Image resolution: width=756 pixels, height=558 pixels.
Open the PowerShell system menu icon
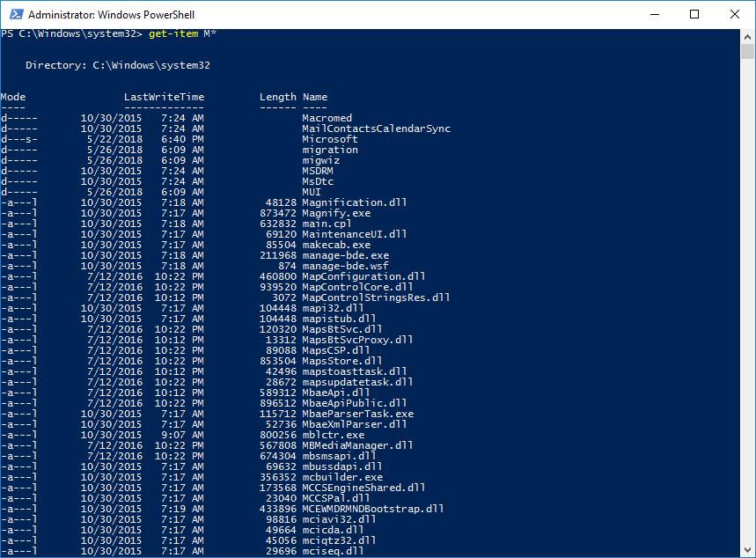click(14, 15)
